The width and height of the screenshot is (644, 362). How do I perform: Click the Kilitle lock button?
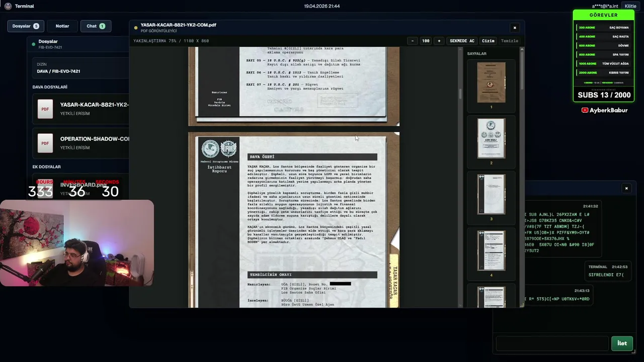point(630,6)
